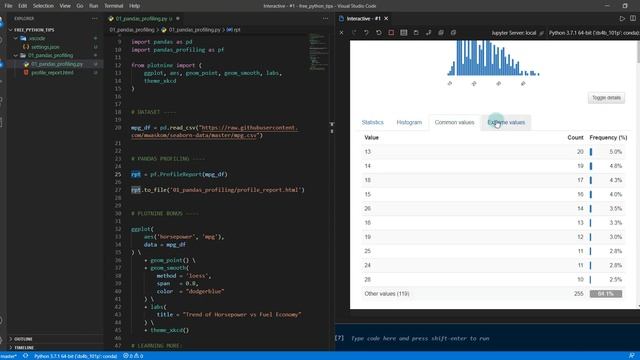Open the Help menu
Image resolution: width=640 pixels, height=360 pixels.
(x=134, y=6)
